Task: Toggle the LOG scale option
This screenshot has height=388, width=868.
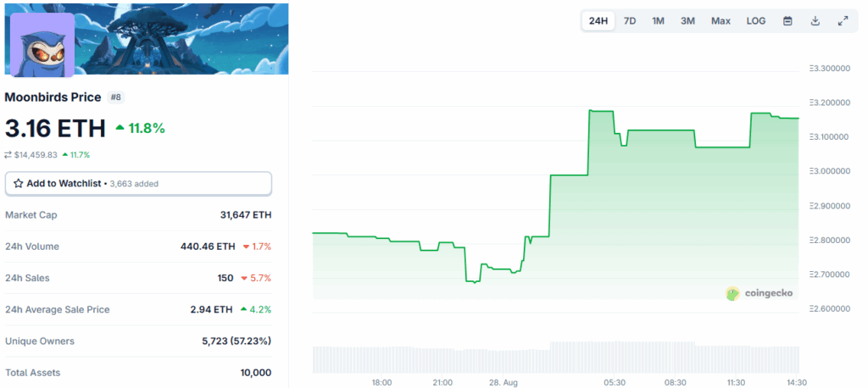Action: coord(756,21)
